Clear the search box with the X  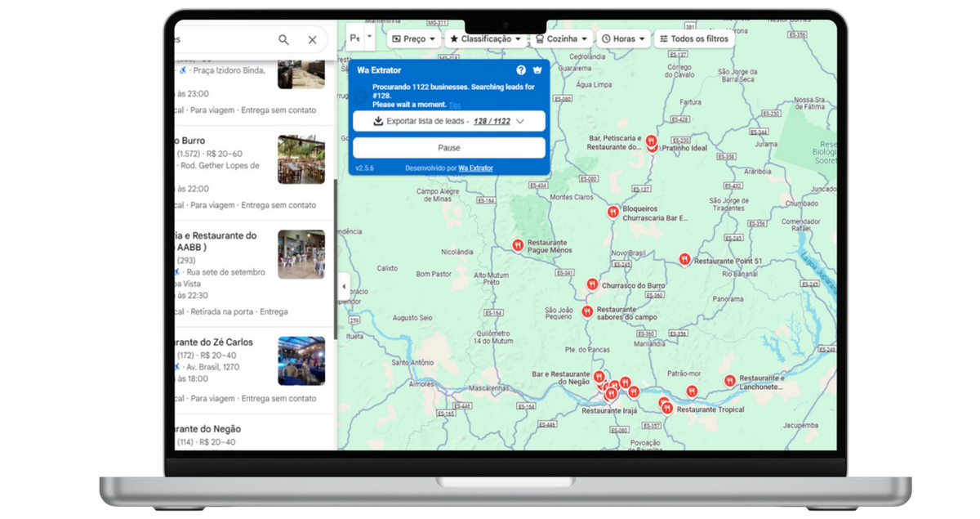312,39
